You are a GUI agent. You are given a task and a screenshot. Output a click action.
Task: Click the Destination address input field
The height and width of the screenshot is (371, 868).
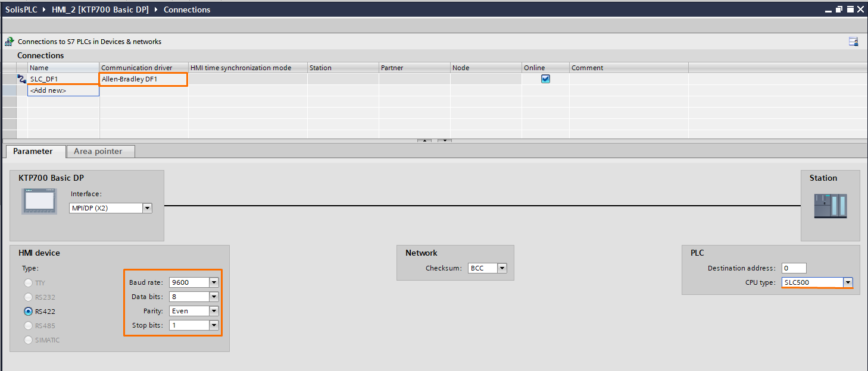click(794, 268)
